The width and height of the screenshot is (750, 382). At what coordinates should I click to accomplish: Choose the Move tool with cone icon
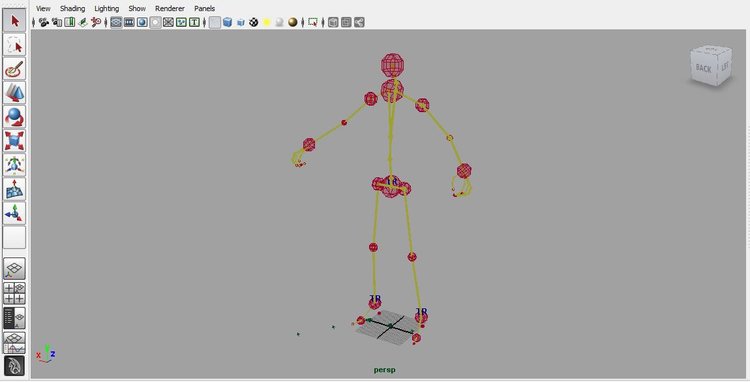[x=14, y=93]
